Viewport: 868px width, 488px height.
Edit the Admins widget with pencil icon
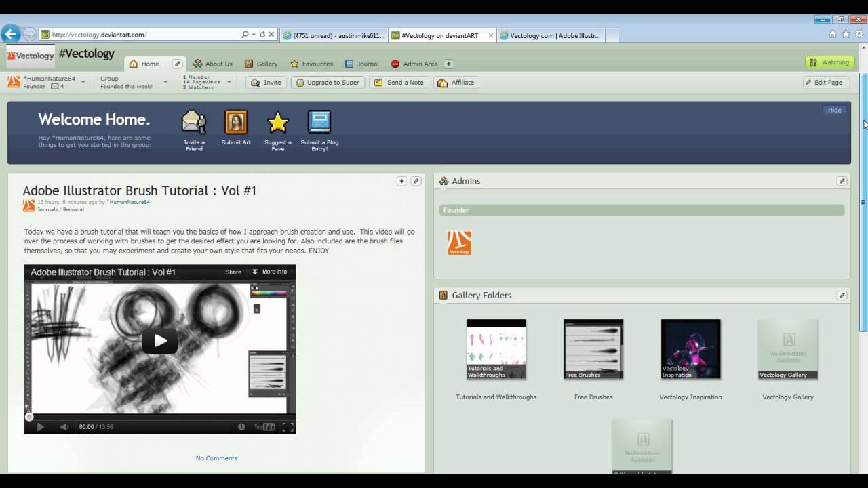coord(842,181)
